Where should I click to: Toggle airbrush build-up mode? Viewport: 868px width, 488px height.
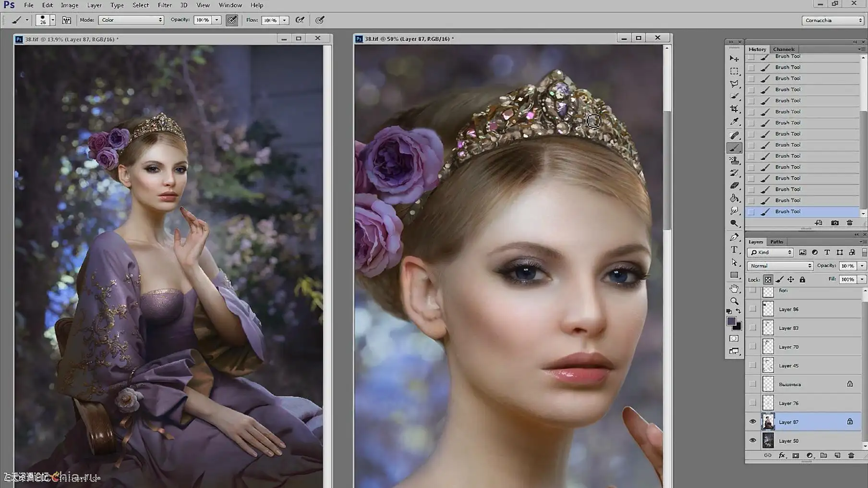(300, 20)
